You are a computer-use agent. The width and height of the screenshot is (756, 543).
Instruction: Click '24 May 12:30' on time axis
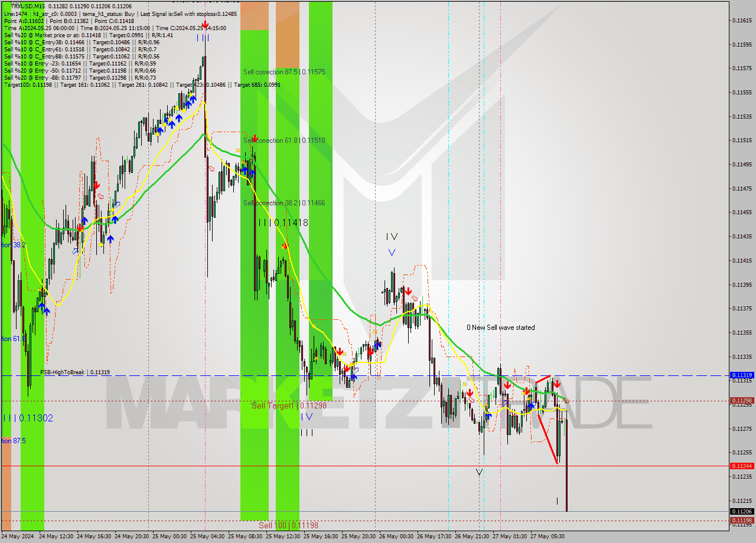[56, 537]
